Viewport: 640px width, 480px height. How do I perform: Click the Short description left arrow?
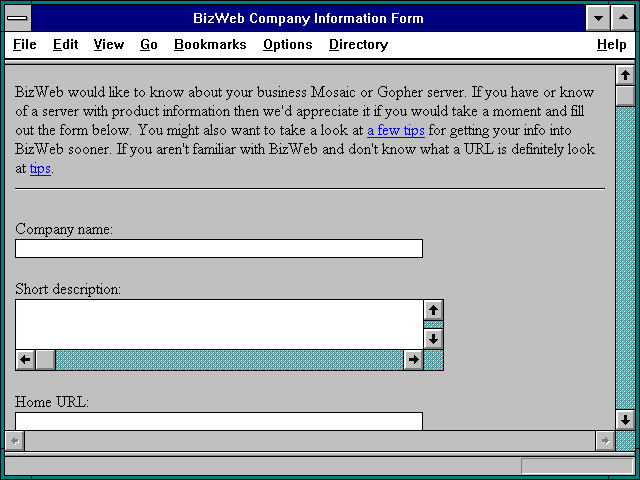(25, 360)
